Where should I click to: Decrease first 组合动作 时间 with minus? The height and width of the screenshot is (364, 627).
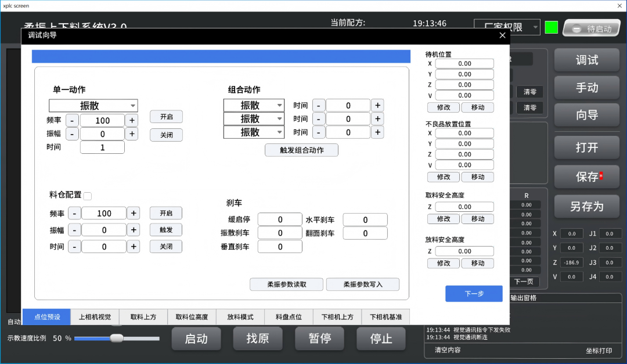(318, 106)
